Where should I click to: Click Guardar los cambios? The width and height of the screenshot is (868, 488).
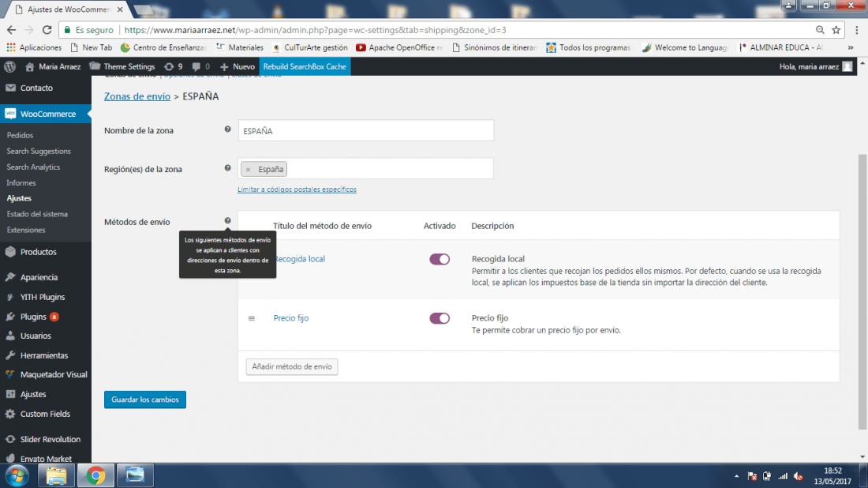(145, 400)
